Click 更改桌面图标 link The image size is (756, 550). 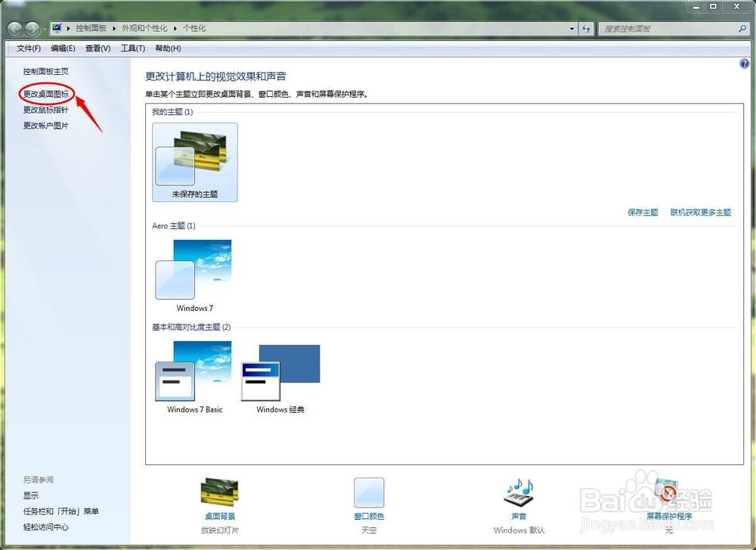[x=46, y=94]
